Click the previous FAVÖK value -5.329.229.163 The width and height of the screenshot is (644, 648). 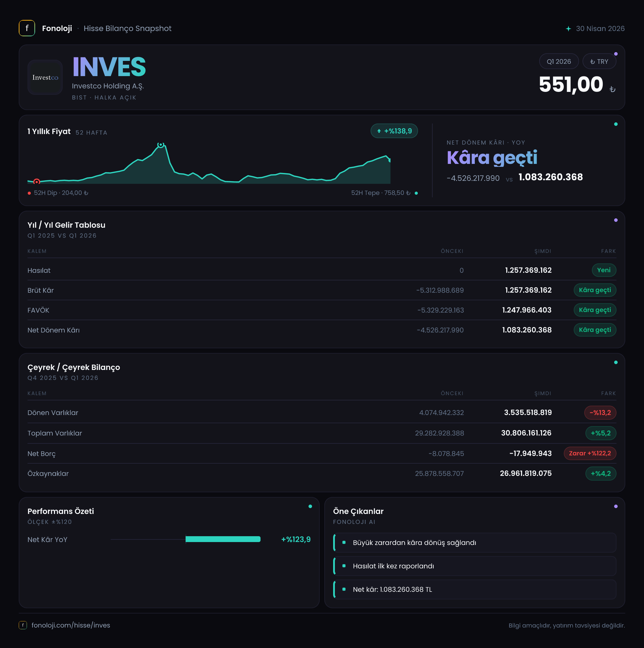click(440, 310)
